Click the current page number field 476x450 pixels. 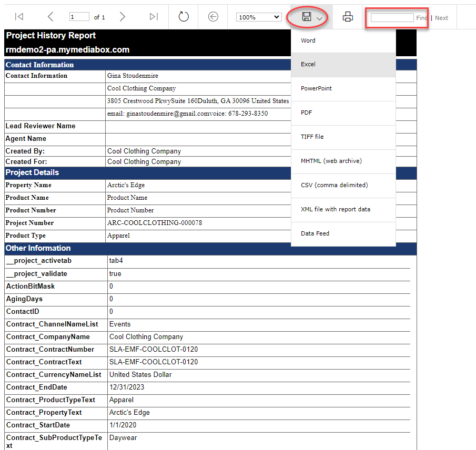coord(79,17)
